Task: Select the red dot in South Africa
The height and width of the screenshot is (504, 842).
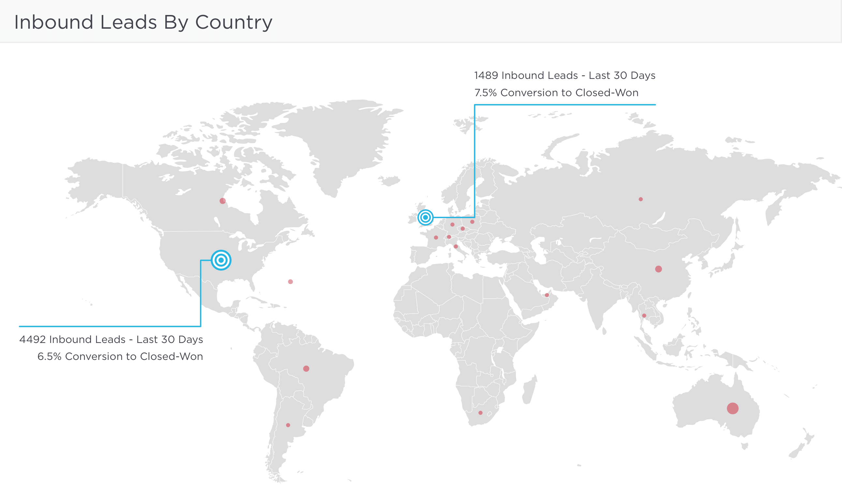Action: coord(480,413)
